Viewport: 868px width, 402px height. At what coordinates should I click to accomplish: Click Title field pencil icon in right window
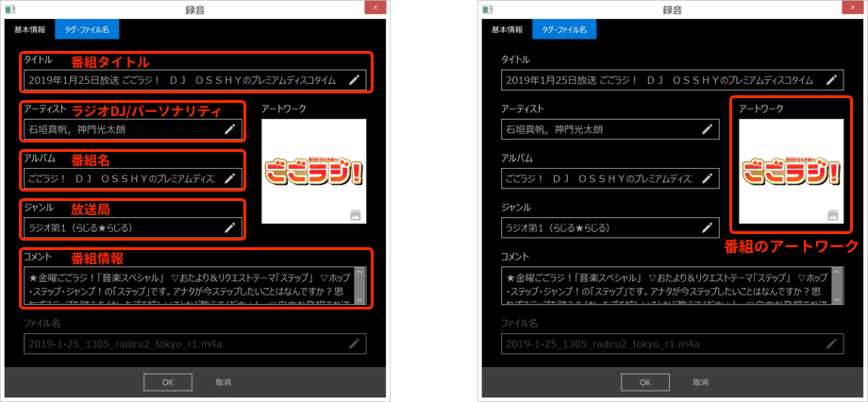pos(831,79)
